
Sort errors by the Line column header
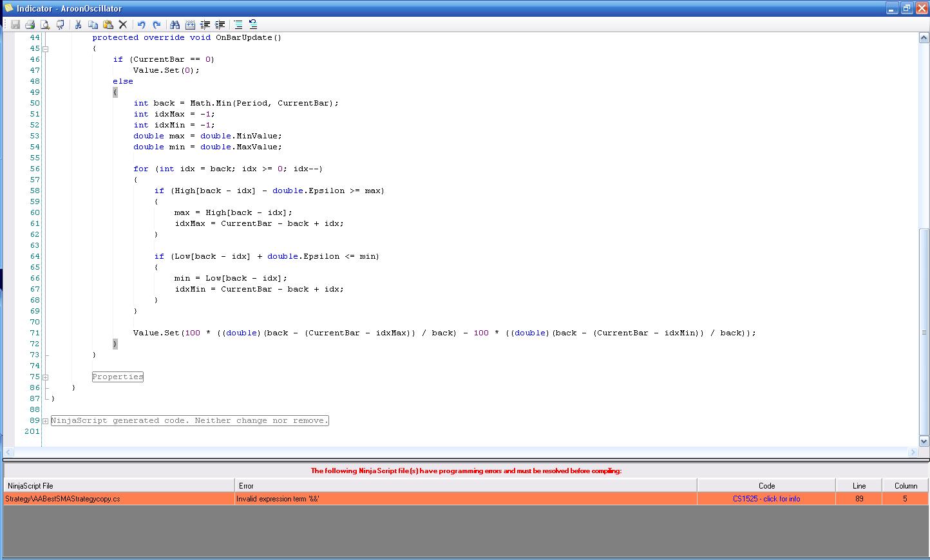(859, 486)
